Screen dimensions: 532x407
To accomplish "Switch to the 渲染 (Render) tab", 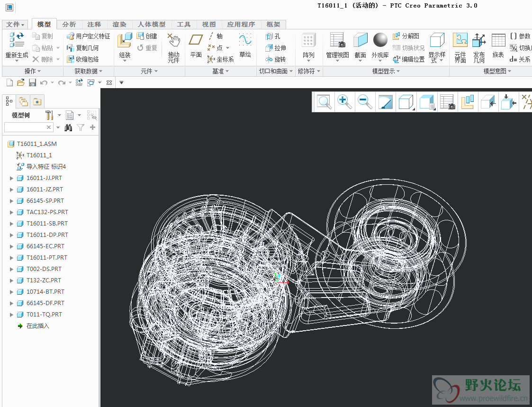I will coord(119,25).
